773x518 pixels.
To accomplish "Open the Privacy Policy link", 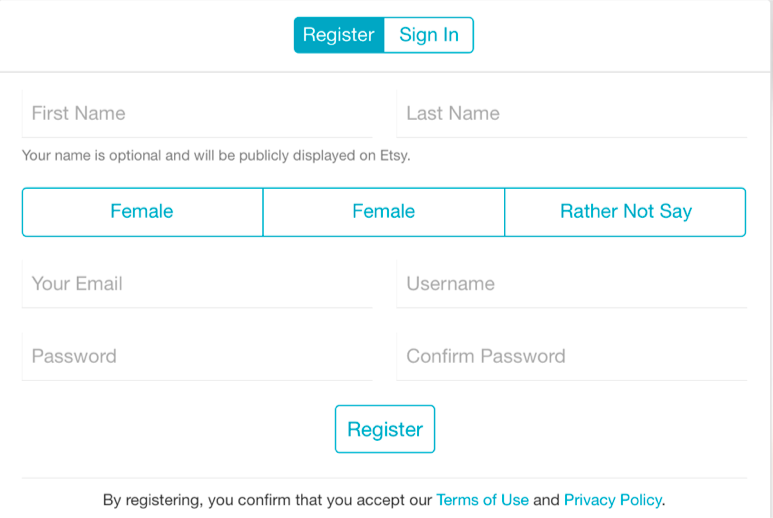I will (x=613, y=500).
